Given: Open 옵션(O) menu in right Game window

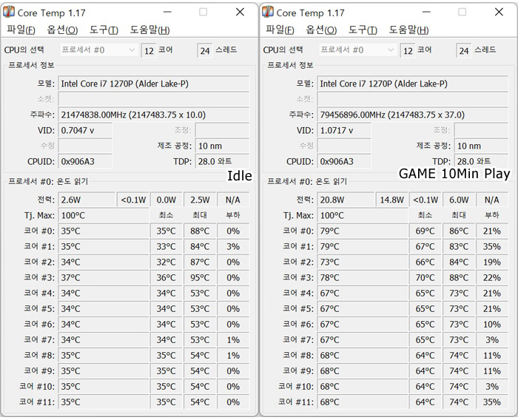Looking at the screenshot, I should 321,30.
